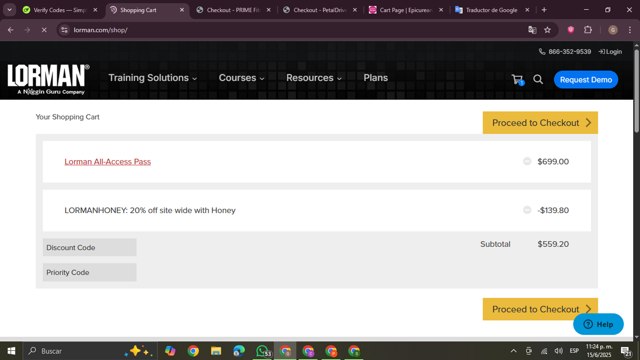This screenshot has width=640, height=360.
Task: Open the site search magnifier icon
Action: coord(538,80)
